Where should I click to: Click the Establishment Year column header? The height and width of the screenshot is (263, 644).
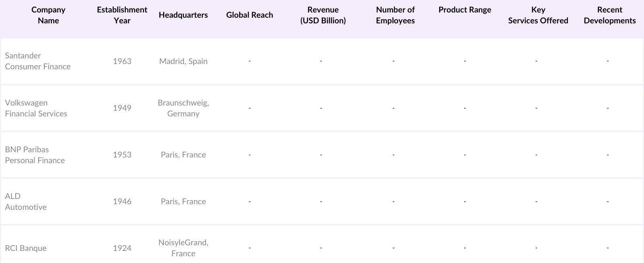122,15
